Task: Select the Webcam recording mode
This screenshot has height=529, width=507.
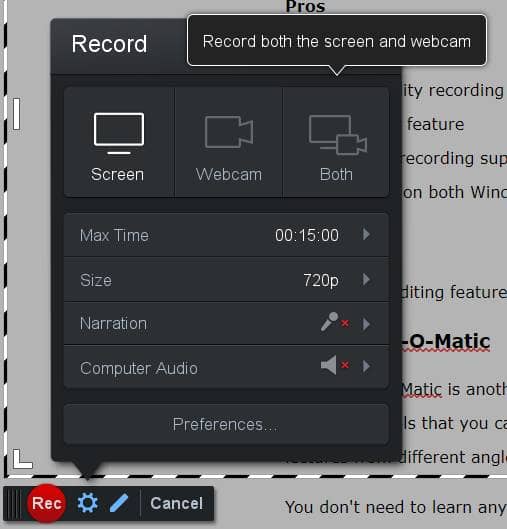Action: coord(229,142)
